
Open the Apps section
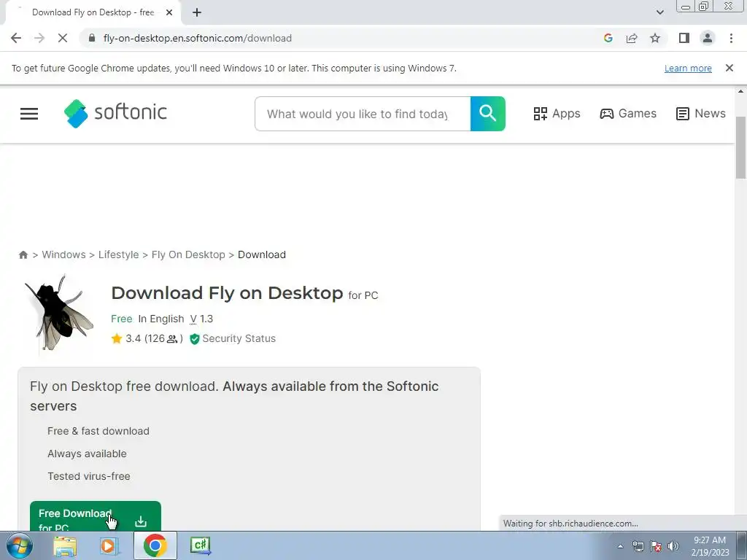(557, 113)
